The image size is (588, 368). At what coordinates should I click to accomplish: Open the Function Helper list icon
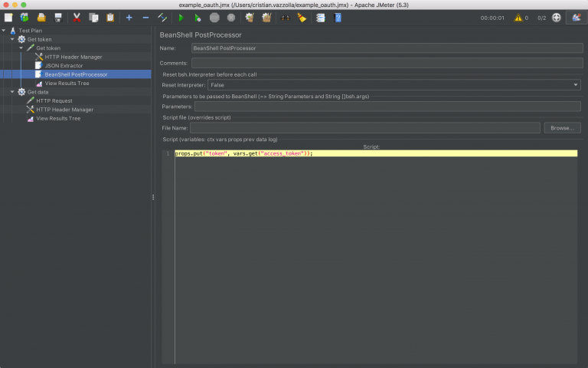[x=321, y=18]
